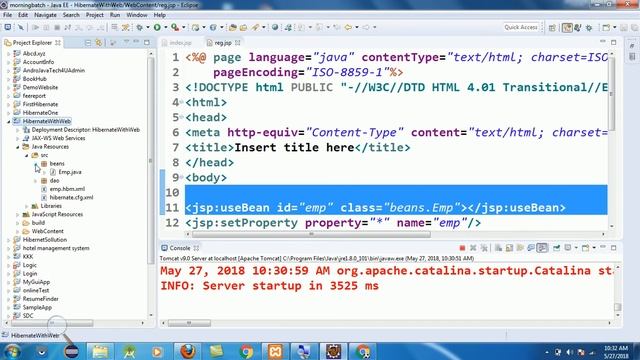This screenshot has height=360, width=640.
Task: Toggle Link with Editor in Project Explorer
Action: [x=99, y=42]
